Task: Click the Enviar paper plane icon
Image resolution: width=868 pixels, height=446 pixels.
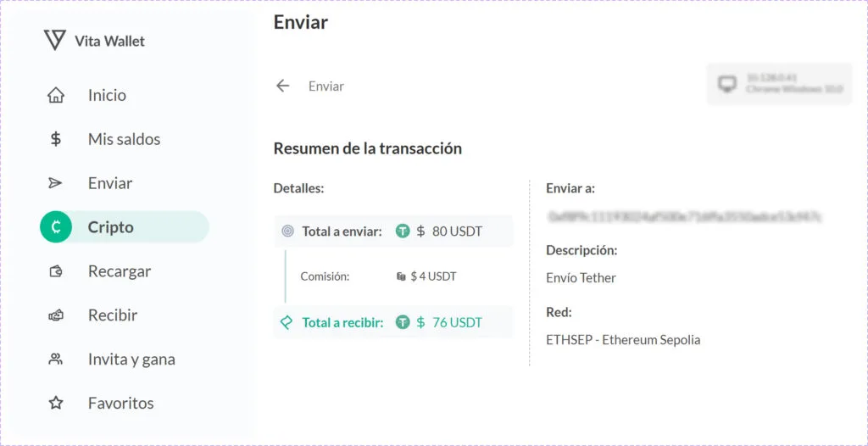Action: (x=56, y=183)
